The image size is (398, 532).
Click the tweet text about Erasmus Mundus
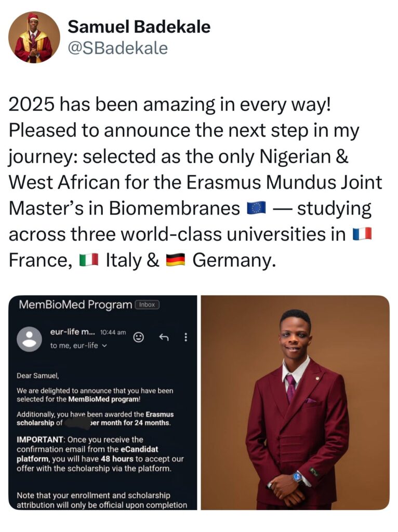click(192, 182)
